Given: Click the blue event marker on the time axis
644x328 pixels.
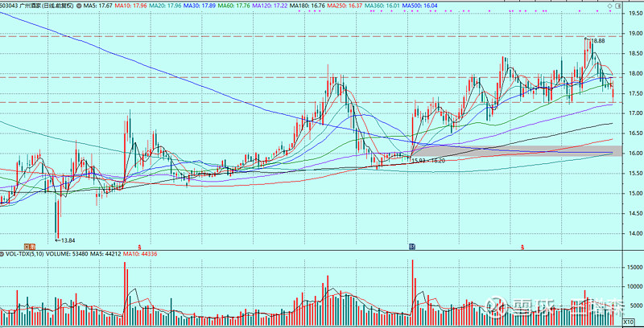Looking at the screenshot, I should [x=411, y=247].
